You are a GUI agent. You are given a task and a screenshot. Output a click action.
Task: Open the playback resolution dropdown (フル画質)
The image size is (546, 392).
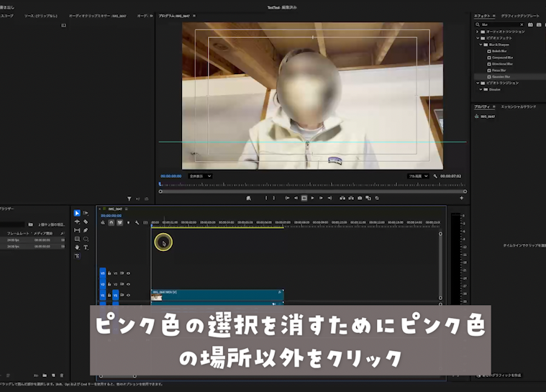[418, 176]
